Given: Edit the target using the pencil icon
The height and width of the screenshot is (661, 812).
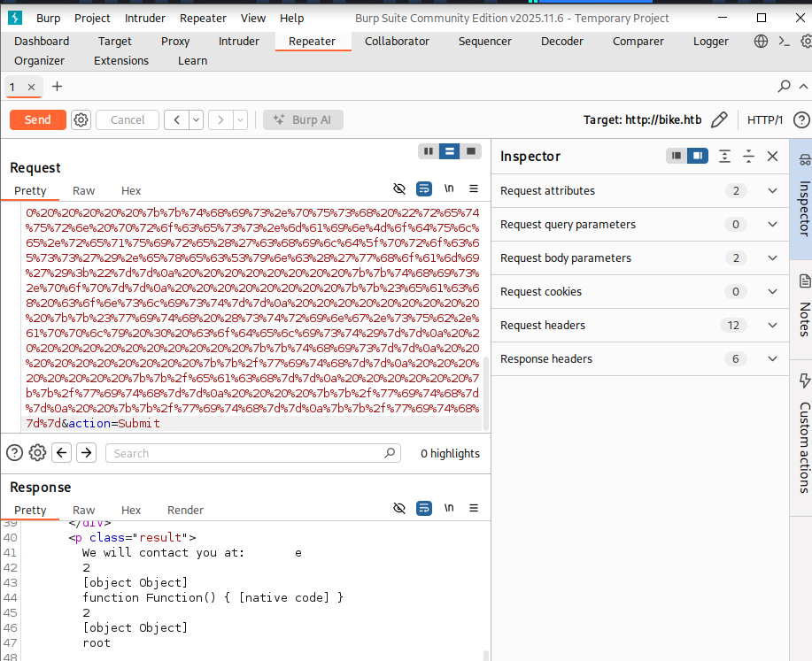Looking at the screenshot, I should (x=719, y=119).
